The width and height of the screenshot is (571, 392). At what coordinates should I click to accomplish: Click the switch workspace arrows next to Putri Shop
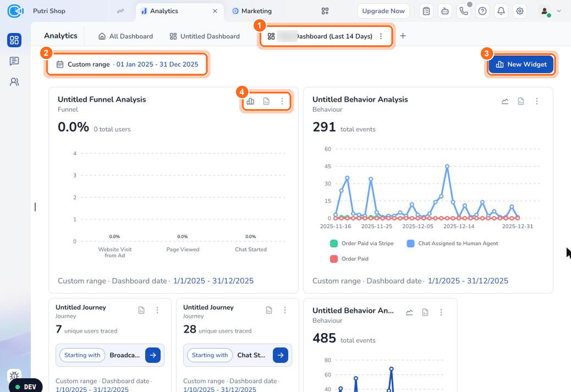click(x=120, y=11)
